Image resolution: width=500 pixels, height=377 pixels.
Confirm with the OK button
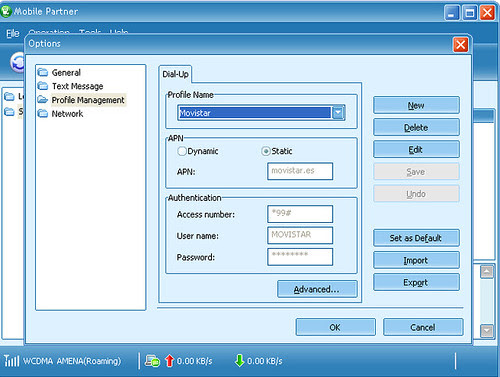pos(335,327)
